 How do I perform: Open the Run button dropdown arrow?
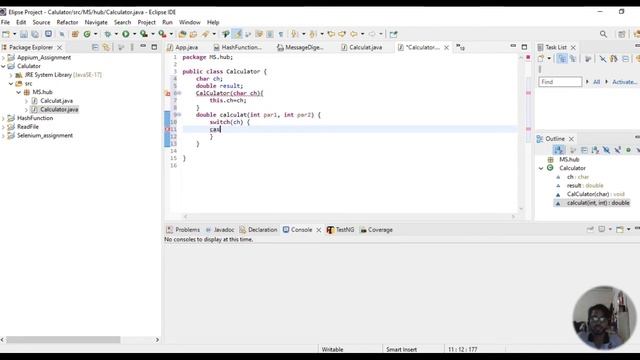coord(134,34)
